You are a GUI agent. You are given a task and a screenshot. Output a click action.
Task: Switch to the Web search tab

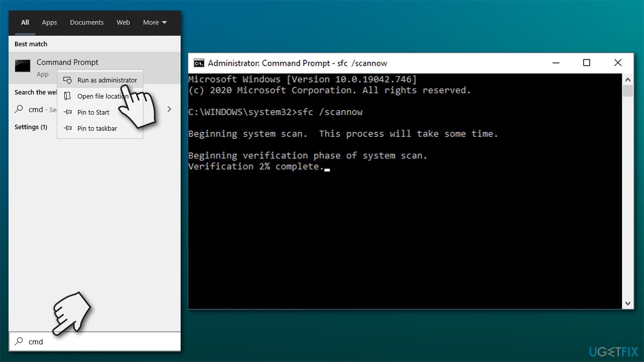click(123, 23)
